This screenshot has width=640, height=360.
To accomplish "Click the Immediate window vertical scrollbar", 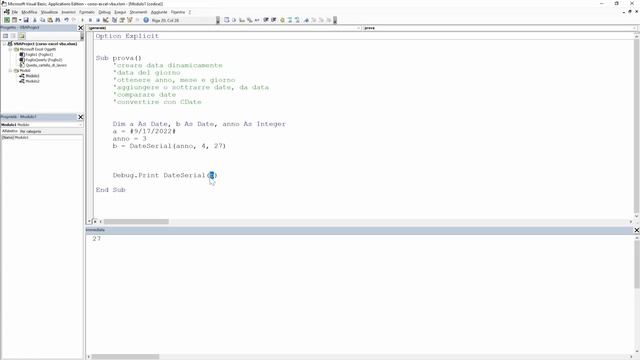I will coord(637,296).
